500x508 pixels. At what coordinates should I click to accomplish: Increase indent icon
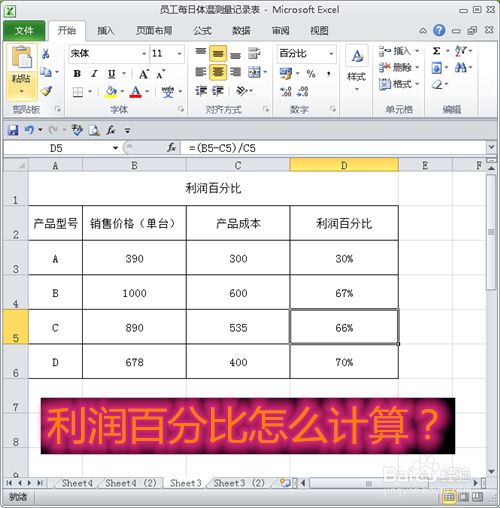pyautogui.click(x=218, y=90)
